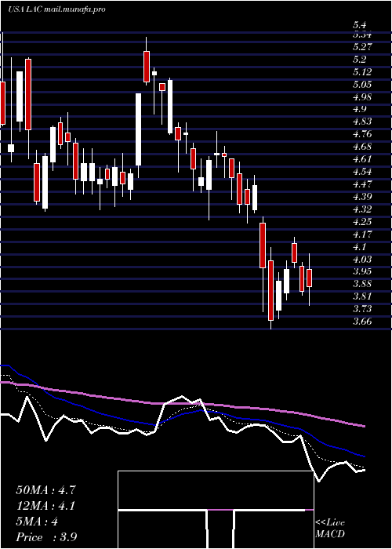Click the 4.32 price axis label
Screen dimensions: 392x549
tap(362, 209)
